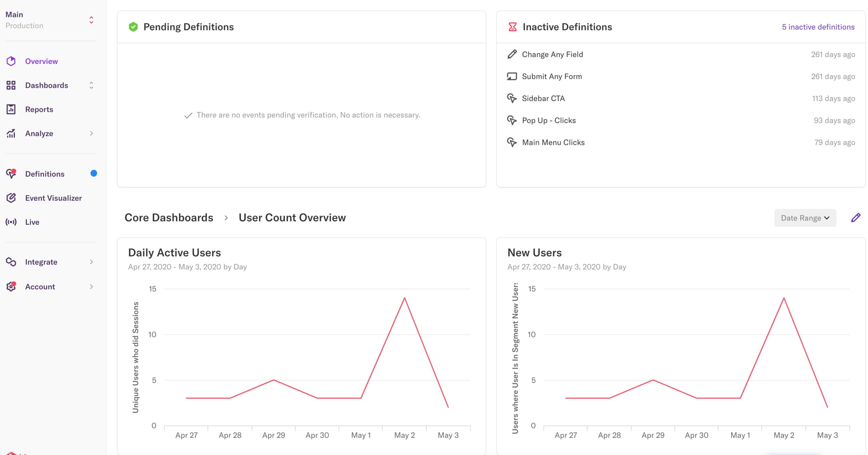Screen dimensions: 868x455
Task: Click the green Pending Definitions checkmark icon
Action: coord(133,26)
